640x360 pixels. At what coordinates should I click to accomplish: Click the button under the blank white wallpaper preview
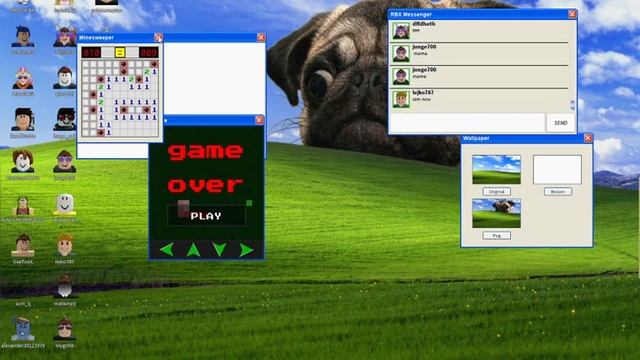coord(558,191)
